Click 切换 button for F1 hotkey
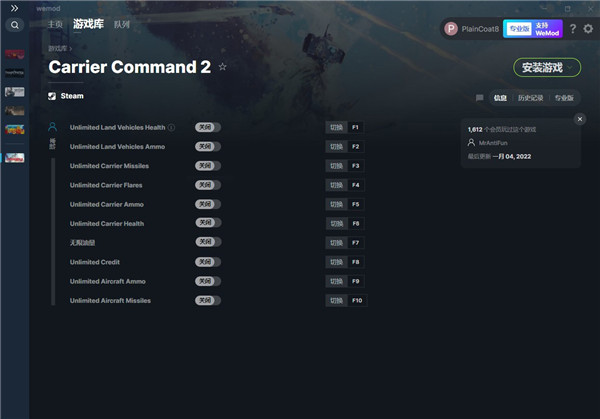Image resolution: width=600 pixels, height=419 pixels. [336, 127]
